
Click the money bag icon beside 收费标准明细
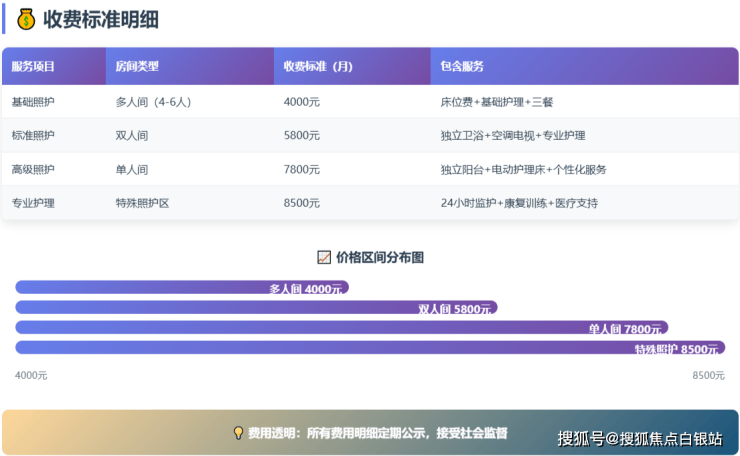point(25,19)
